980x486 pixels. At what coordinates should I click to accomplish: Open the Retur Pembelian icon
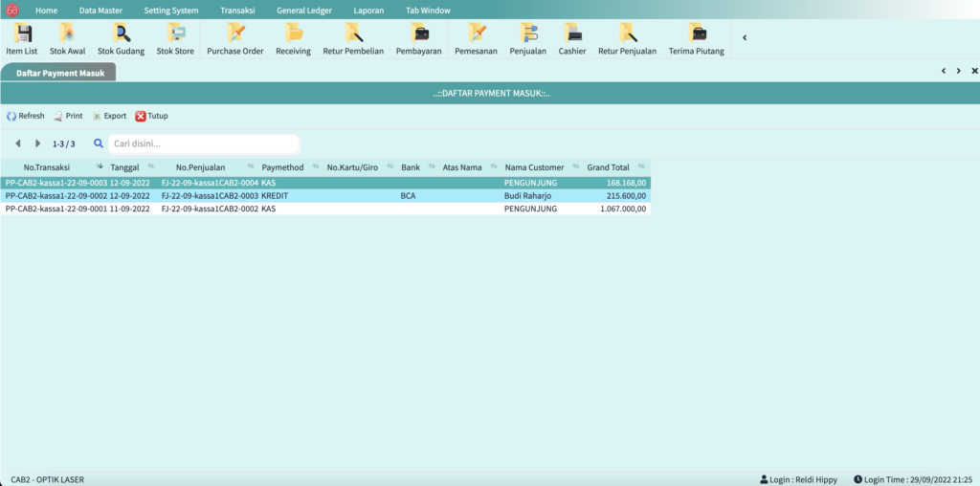[x=353, y=38]
